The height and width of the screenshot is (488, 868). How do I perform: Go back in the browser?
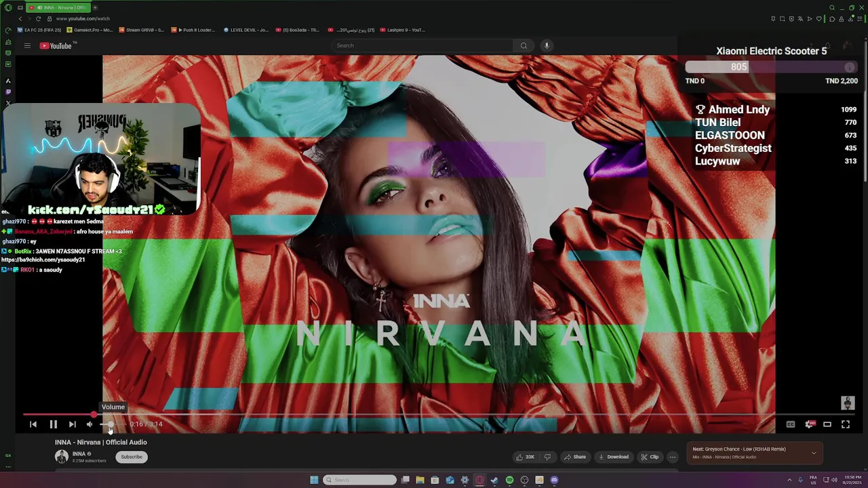(20, 18)
